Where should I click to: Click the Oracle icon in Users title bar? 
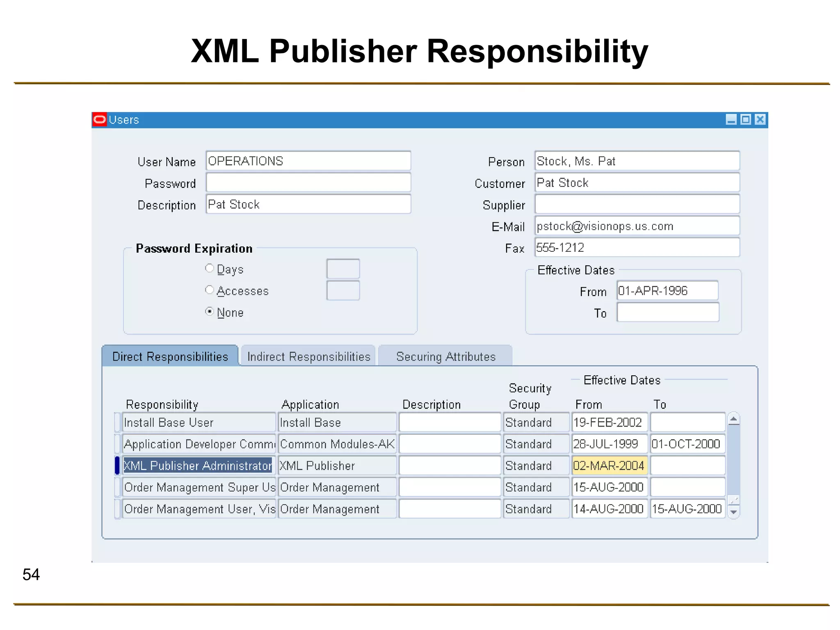pos(99,120)
